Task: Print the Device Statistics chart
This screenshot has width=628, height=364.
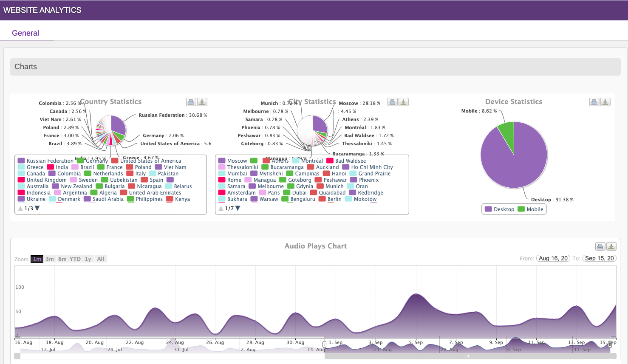Action: pos(594,102)
